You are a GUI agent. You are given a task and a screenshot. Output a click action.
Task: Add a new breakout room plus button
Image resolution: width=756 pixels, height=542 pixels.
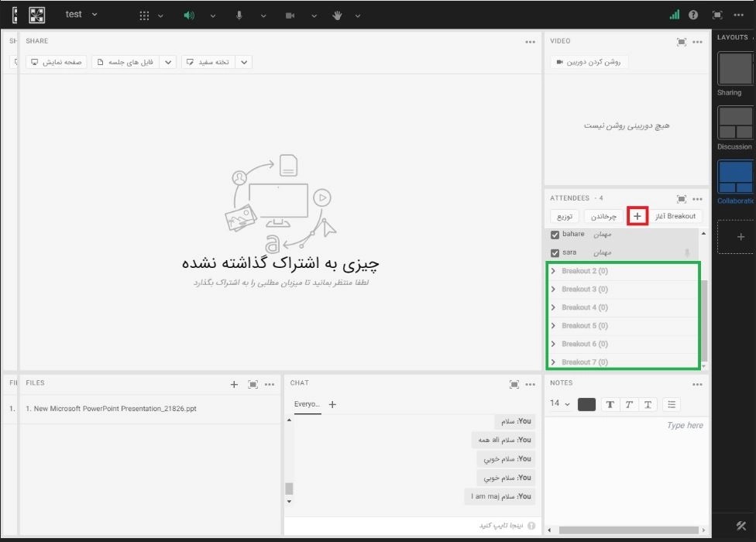coord(637,216)
